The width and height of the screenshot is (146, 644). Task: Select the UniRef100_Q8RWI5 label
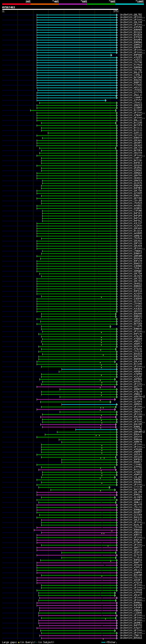(131, 389)
